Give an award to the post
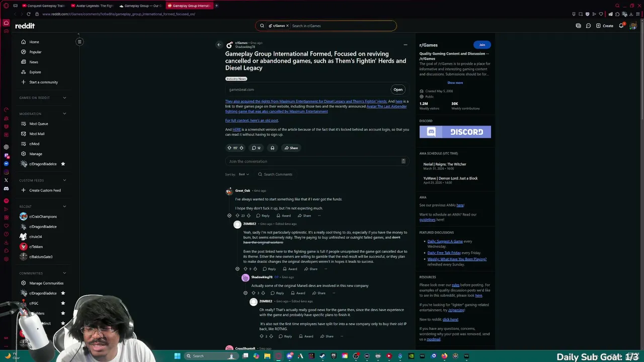 (x=272, y=148)
